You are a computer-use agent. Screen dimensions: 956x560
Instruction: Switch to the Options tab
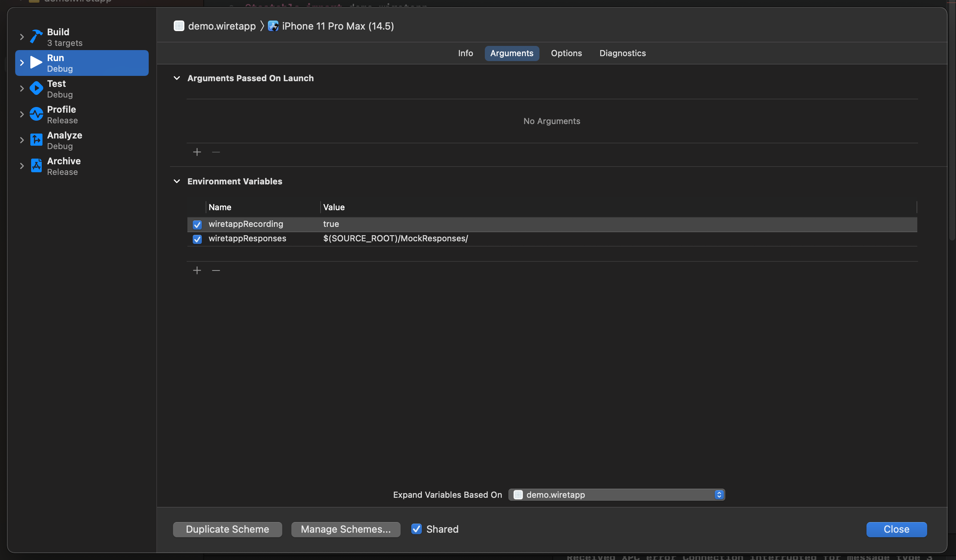click(x=566, y=53)
